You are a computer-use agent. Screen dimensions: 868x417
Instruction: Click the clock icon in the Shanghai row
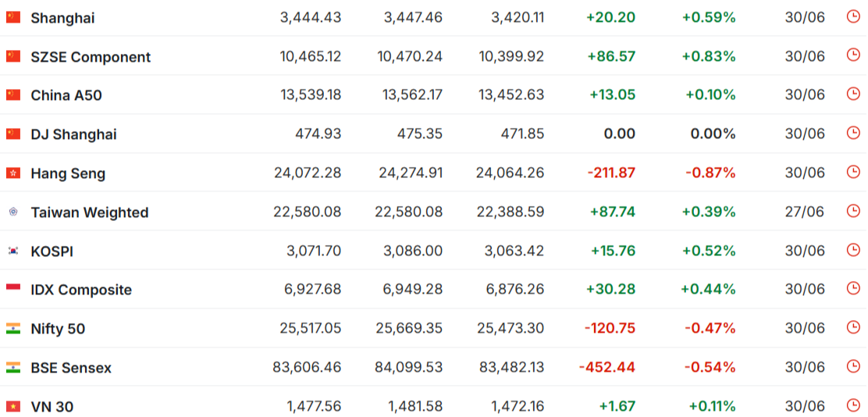[853, 16]
